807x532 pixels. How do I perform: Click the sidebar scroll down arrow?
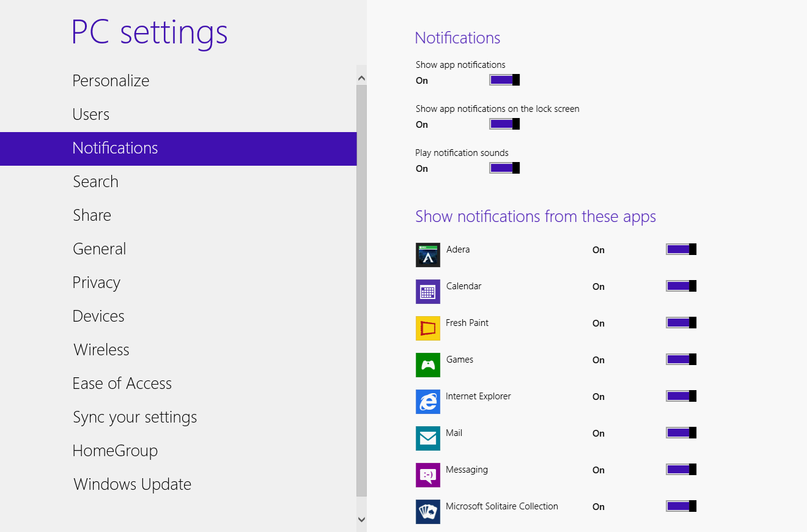(x=361, y=519)
